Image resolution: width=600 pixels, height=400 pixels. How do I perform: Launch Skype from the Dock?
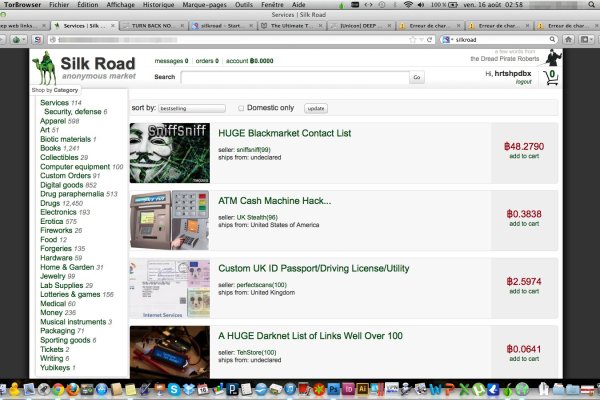point(174,390)
